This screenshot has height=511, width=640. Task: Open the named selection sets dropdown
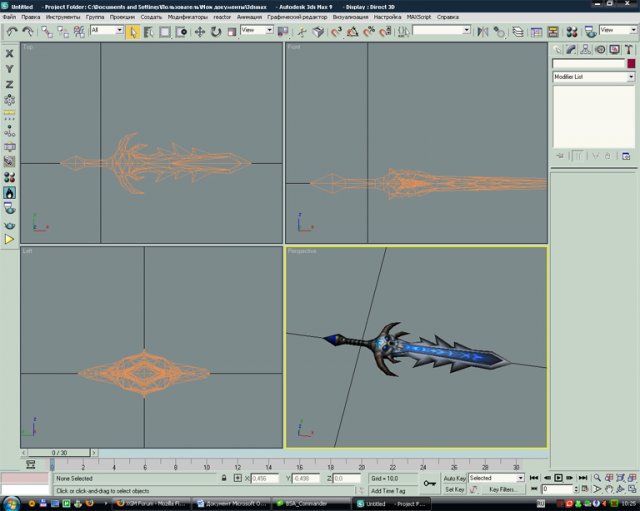click(442, 30)
